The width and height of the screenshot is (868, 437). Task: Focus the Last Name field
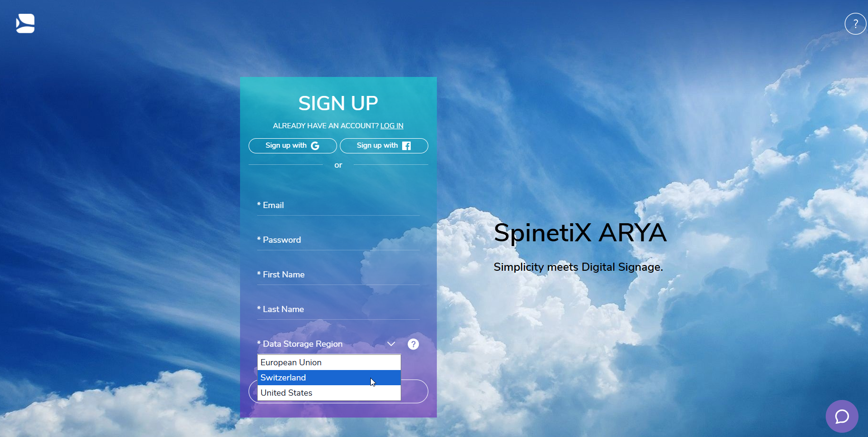(338, 309)
